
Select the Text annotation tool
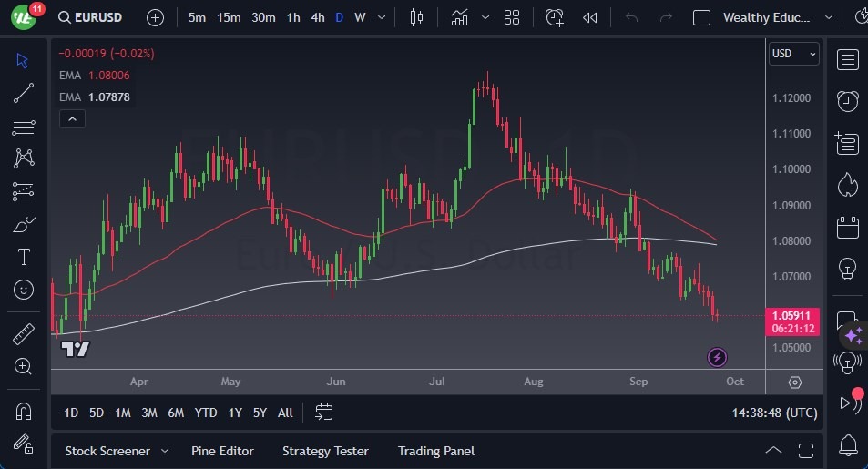(24, 257)
